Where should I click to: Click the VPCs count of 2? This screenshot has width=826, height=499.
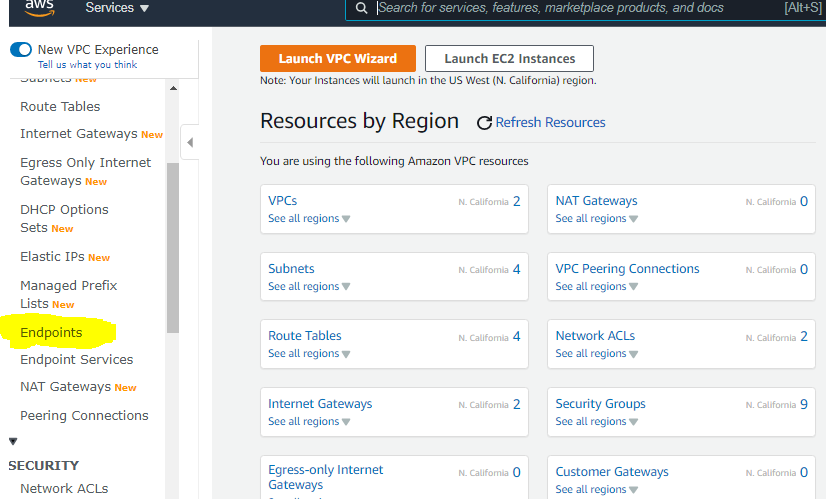point(516,201)
